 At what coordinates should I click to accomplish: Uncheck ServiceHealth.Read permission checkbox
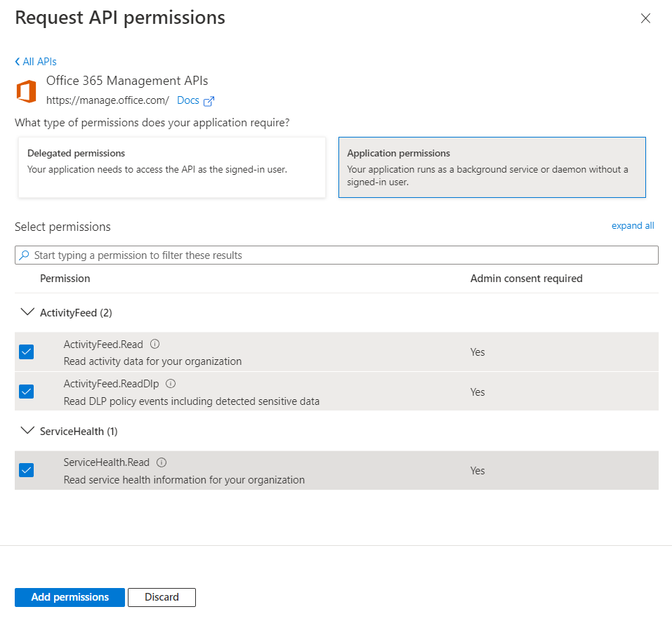click(26, 470)
